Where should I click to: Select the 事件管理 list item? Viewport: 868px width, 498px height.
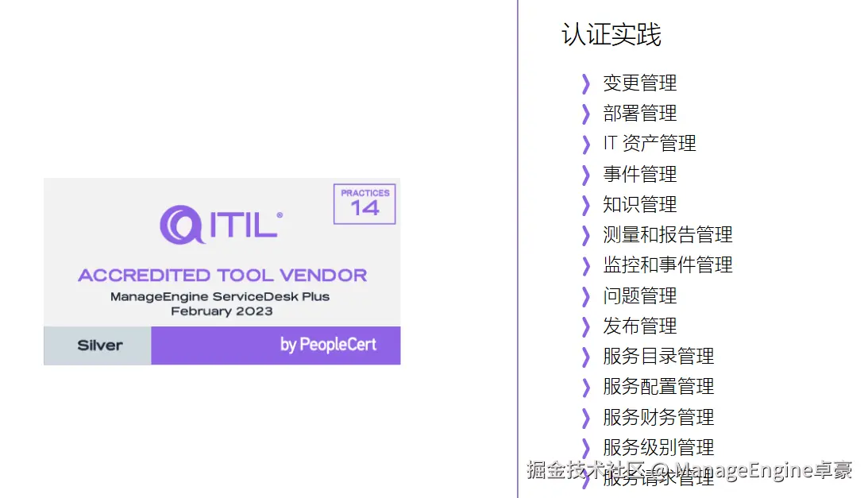(640, 174)
